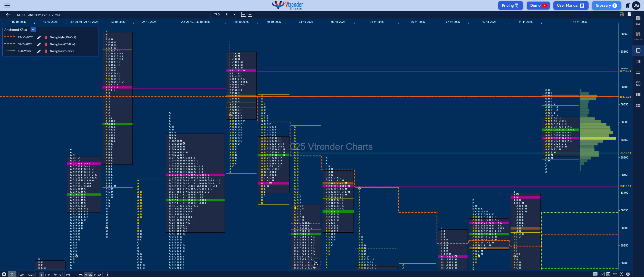Switch to the four-grid layout icon

(x=638, y=83)
